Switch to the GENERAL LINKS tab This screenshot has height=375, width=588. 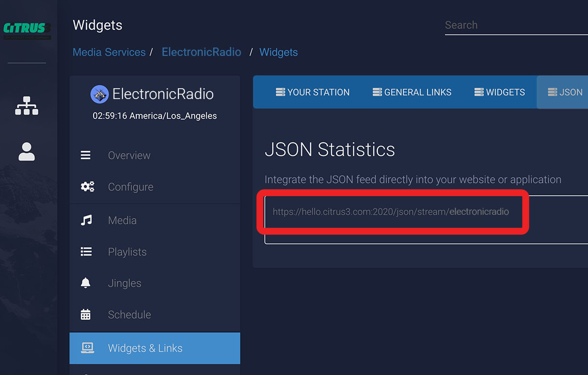pos(412,92)
